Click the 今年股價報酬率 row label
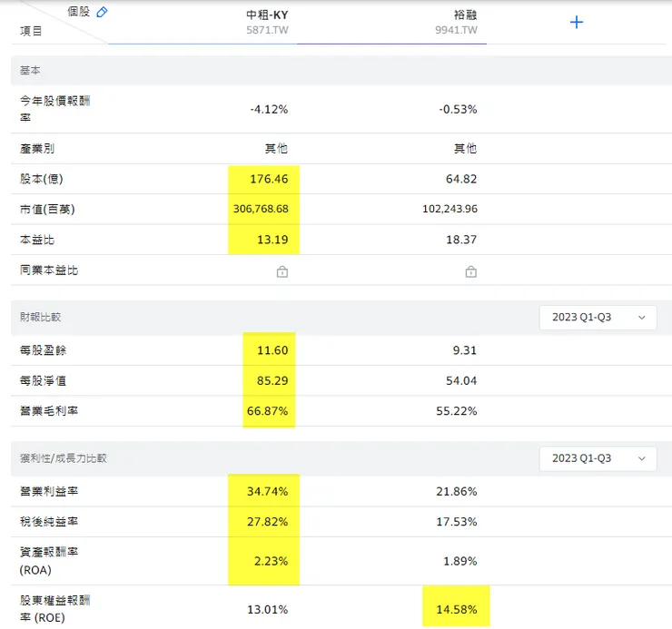Screen dimensions: 672x629 54,109
